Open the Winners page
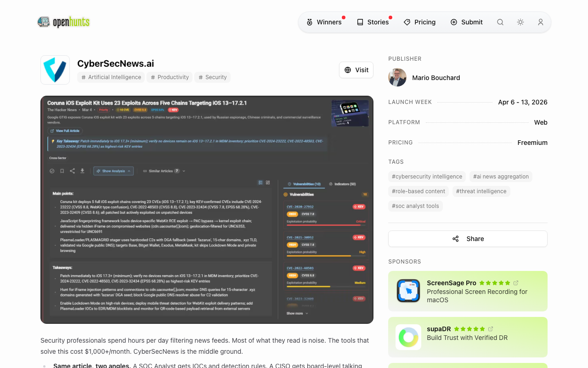Image resolution: width=588 pixels, height=368 pixels. (324, 22)
